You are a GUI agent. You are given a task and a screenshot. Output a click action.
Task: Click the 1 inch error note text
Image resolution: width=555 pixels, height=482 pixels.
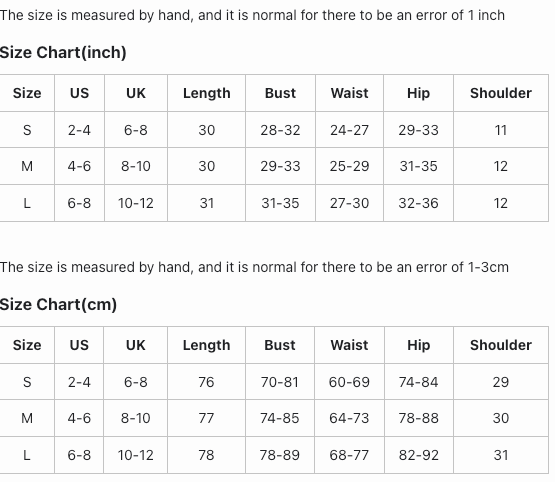pyautogui.click(x=252, y=15)
